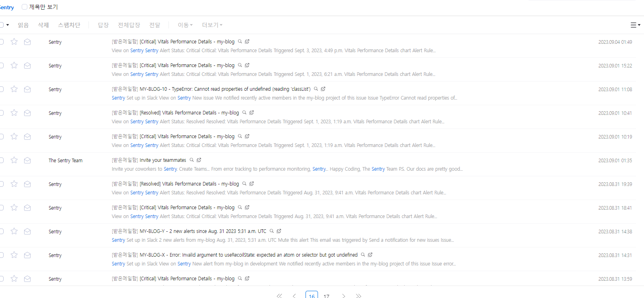
Task: Click 삭제 toolbar button
Action: pos(43,25)
